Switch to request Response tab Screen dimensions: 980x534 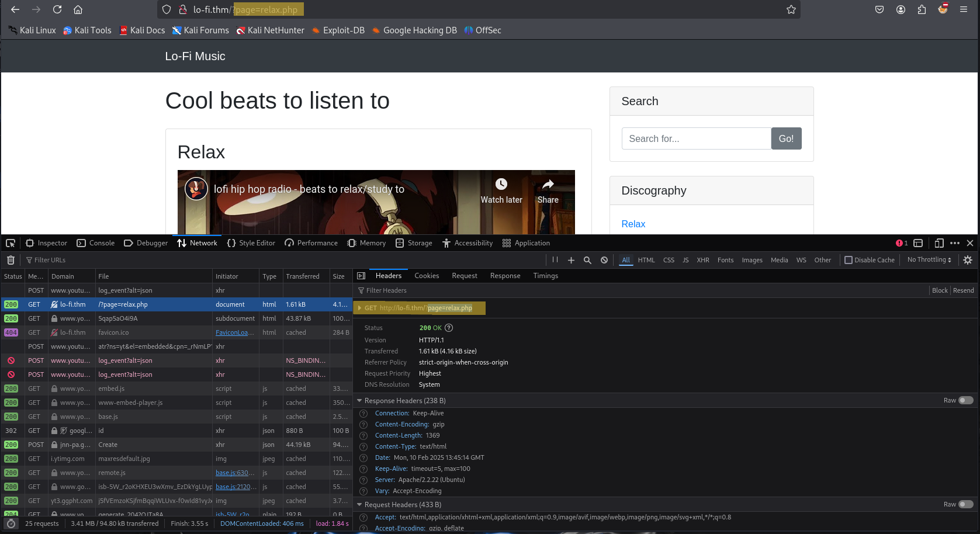[x=505, y=276]
